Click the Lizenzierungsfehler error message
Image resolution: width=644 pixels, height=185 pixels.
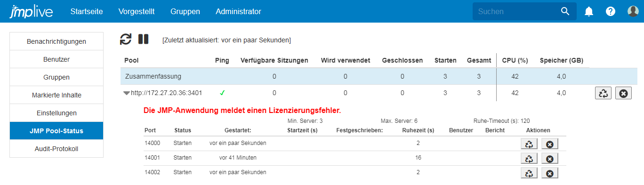[x=242, y=111]
